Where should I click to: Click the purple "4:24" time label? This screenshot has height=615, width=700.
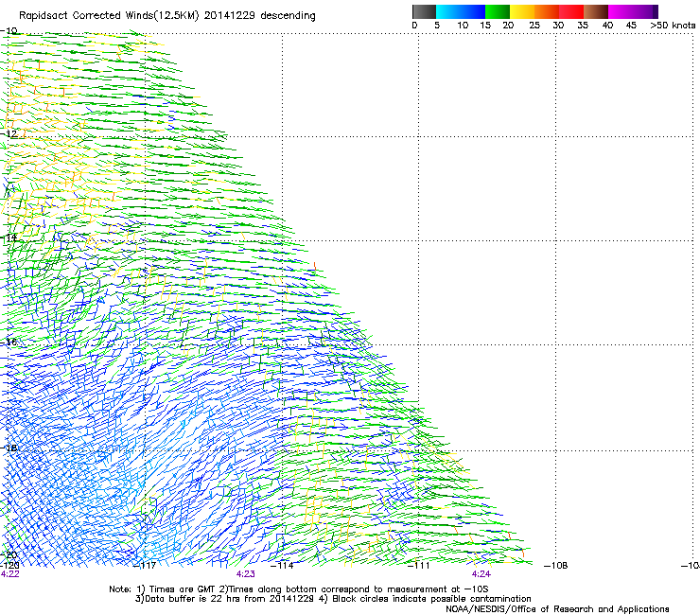point(481,574)
